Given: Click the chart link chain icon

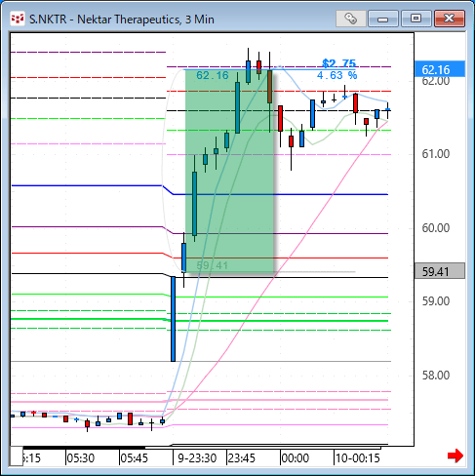Looking at the screenshot, I should pyautogui.click(x=350, y=19).
